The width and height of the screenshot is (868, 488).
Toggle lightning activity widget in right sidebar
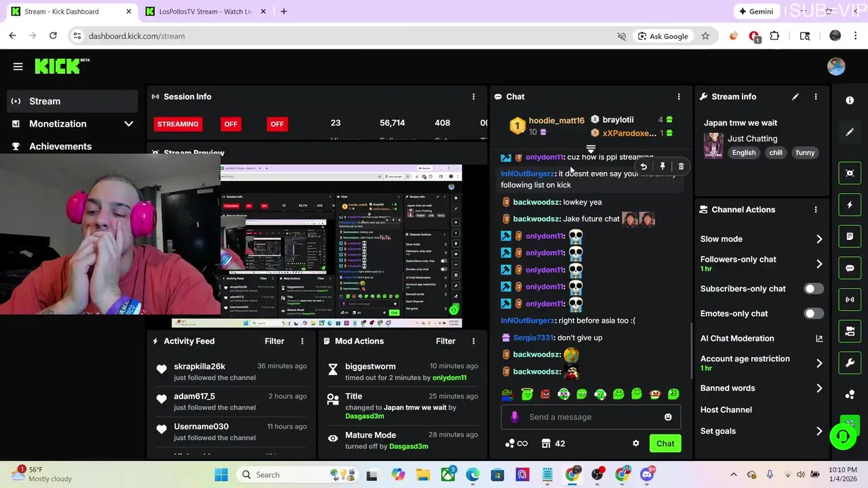pyautogui.click(x=850, y=205)
